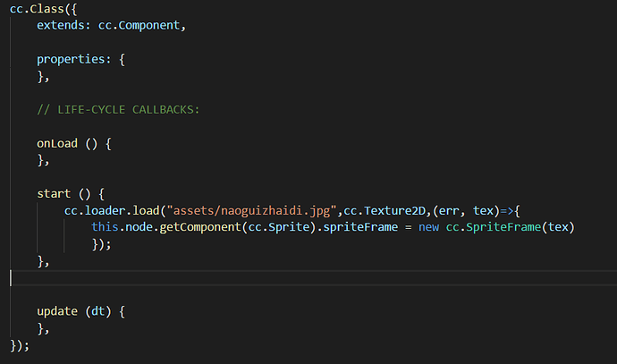617x364 pixels.
Task: Click the 'properties' key
Action: click(x=72, y=59)
